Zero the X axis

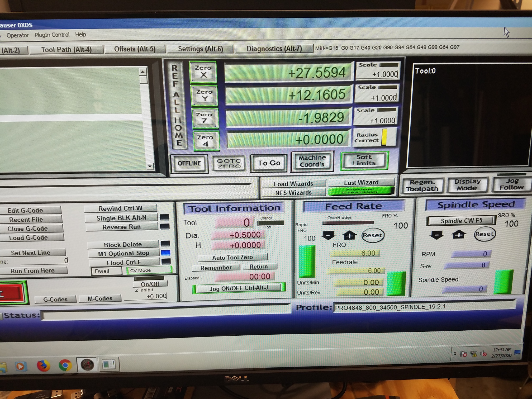[203, 72]
